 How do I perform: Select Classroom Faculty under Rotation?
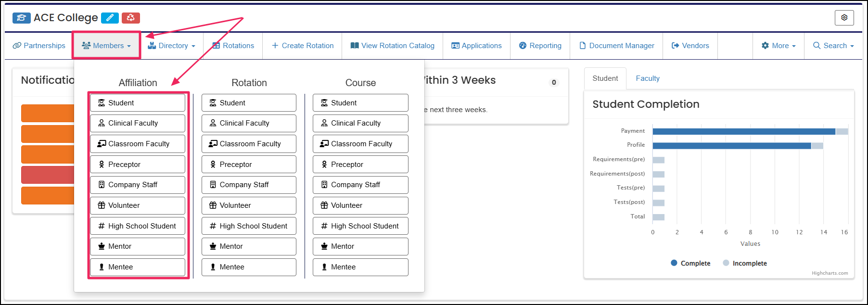pyautogui.click(x=249, y=144)
